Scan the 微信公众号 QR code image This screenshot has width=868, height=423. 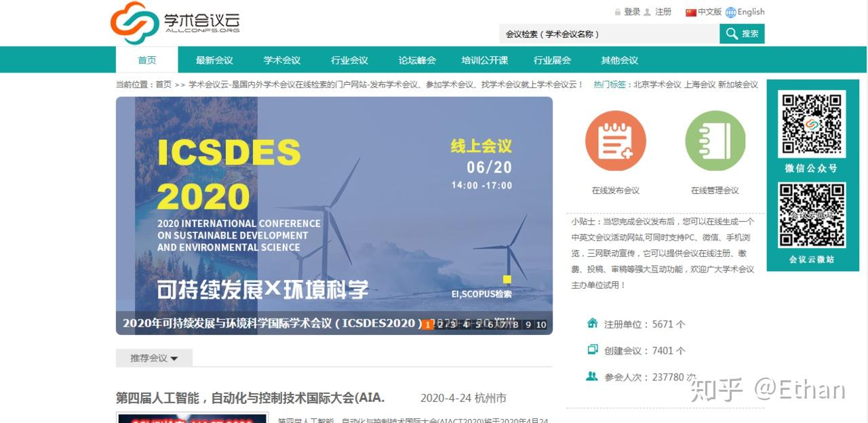(x=812, y=123)
